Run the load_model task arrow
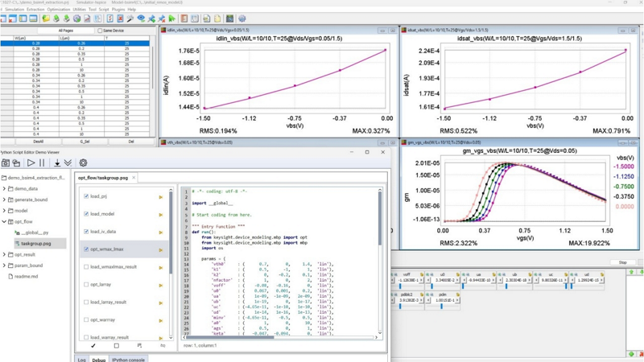The width and height of the screenshot is (644, 362). (161, 215)
